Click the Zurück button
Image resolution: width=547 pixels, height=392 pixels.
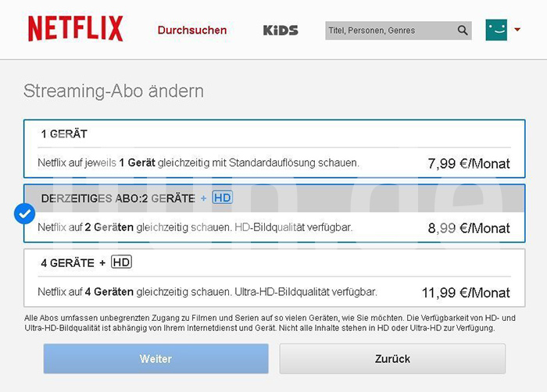coord(392,358)
